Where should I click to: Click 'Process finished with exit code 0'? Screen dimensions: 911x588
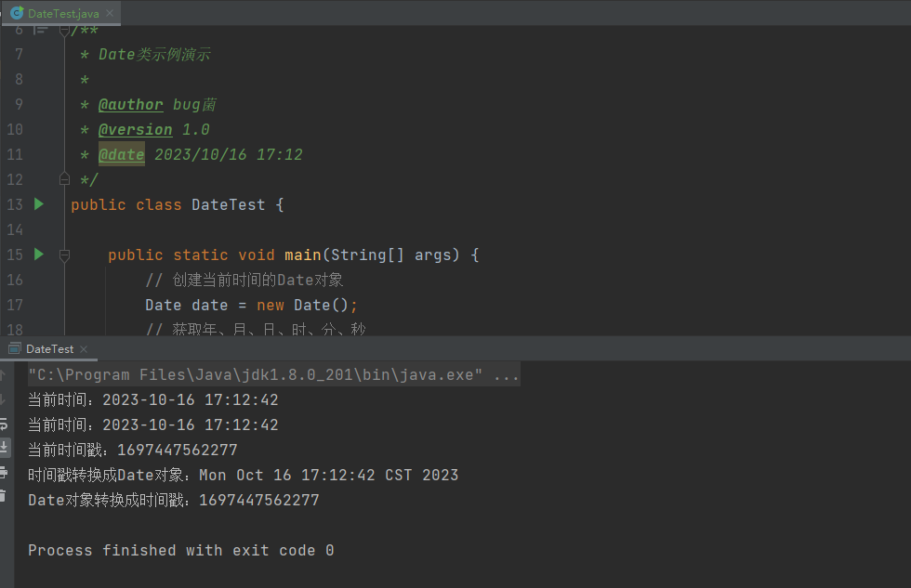pyautogui.click(x=180, y=550)
